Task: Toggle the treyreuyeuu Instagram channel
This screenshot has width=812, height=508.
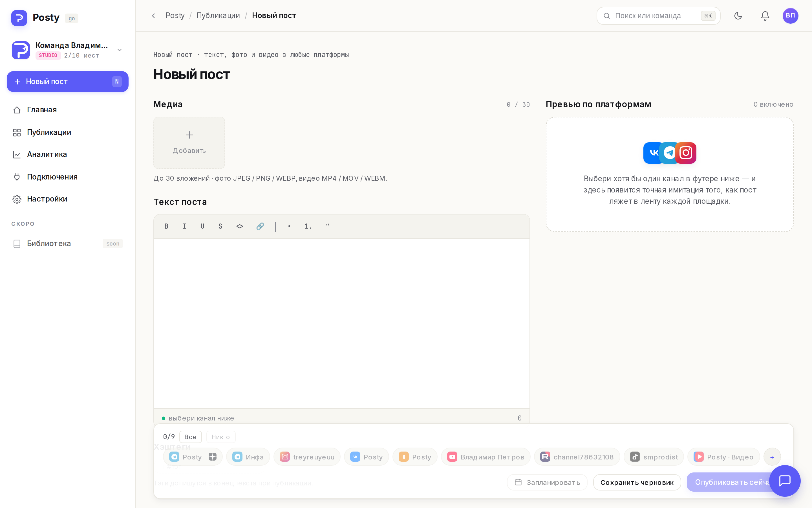Action: click(307, 457)
